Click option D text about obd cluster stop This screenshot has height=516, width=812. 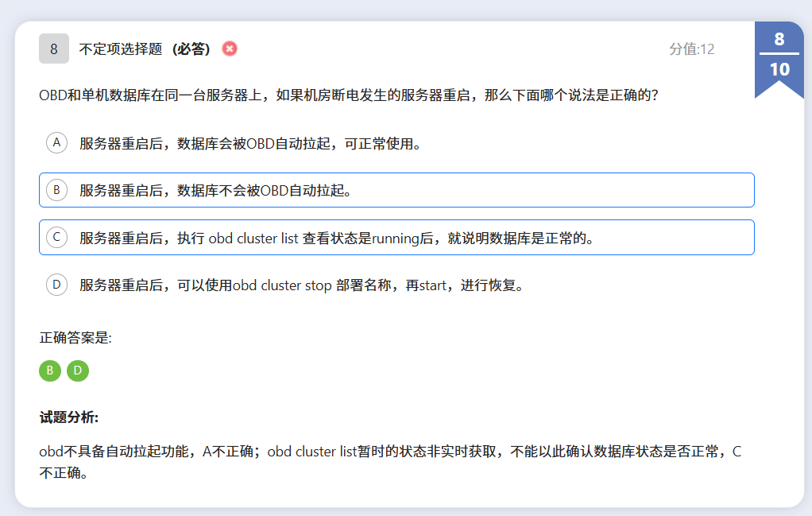tap(302, 285)
